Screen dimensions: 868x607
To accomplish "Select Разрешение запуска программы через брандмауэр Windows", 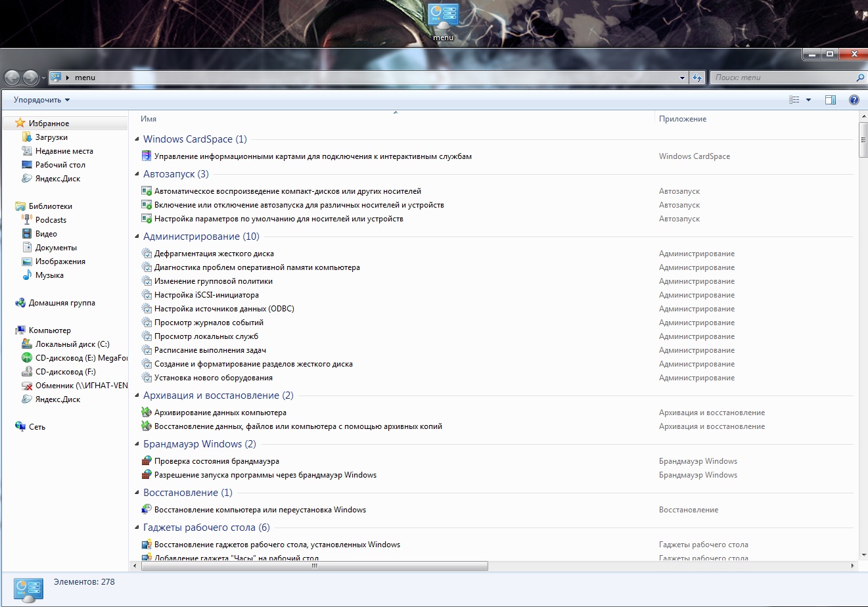I will tap(265, 475).
